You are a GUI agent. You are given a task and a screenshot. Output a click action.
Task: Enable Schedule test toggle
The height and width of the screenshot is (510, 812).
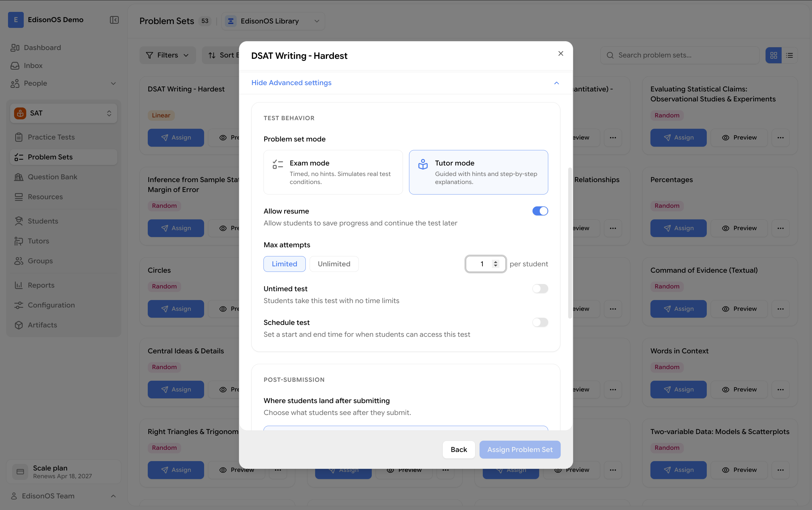pos(540,322)
